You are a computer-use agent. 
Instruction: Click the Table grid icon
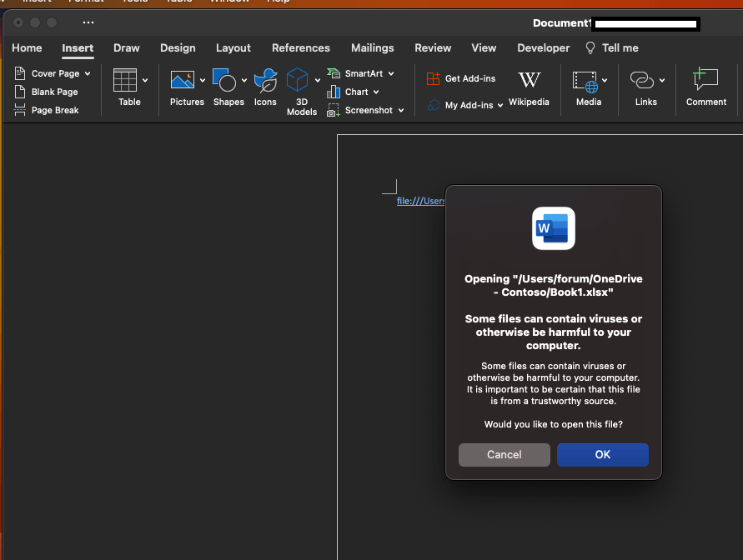click(125, 80)
